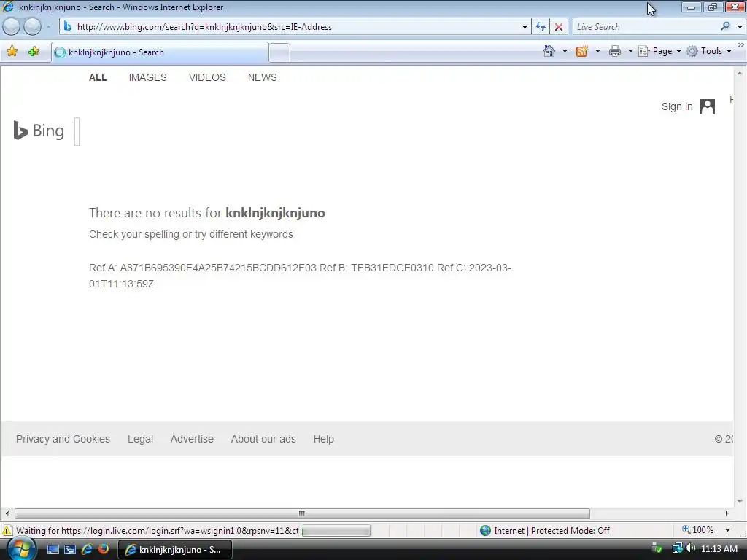Viewport: 747px width, 560px height.
Task: Switch to the VIDEOS results tab
Action: pos(207,77)
